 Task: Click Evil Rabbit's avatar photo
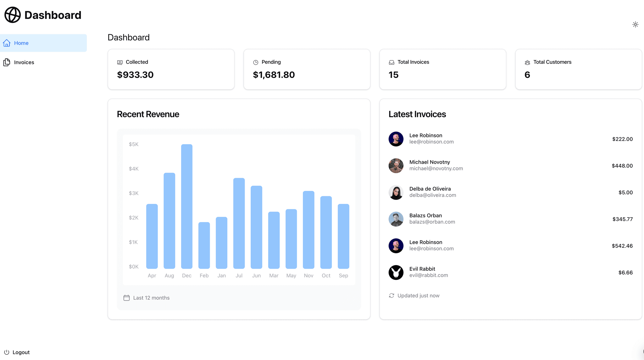pyautogui.click(x=396, y=272)
